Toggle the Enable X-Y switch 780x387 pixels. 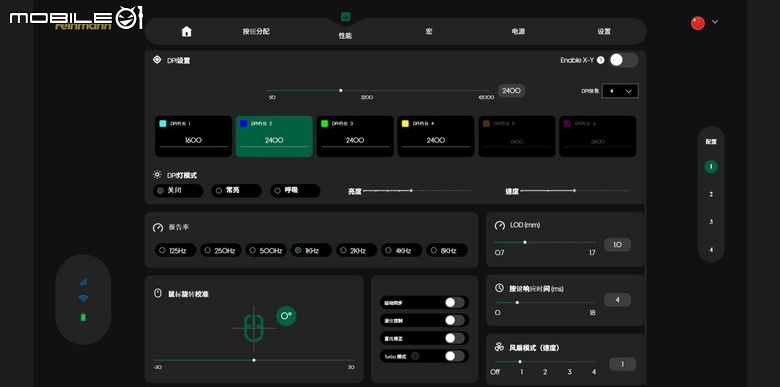click(x=624, y=60)
